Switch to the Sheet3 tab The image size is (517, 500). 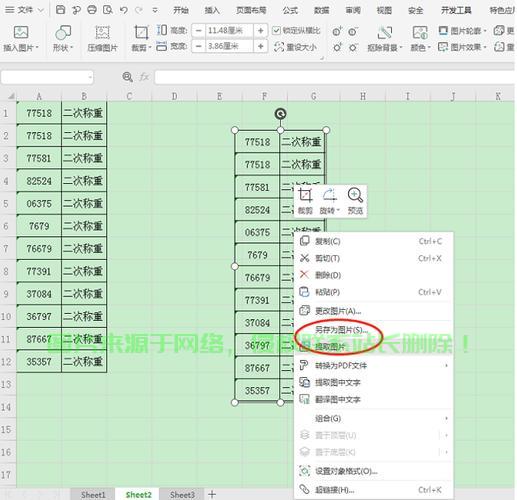click(182, 495)
